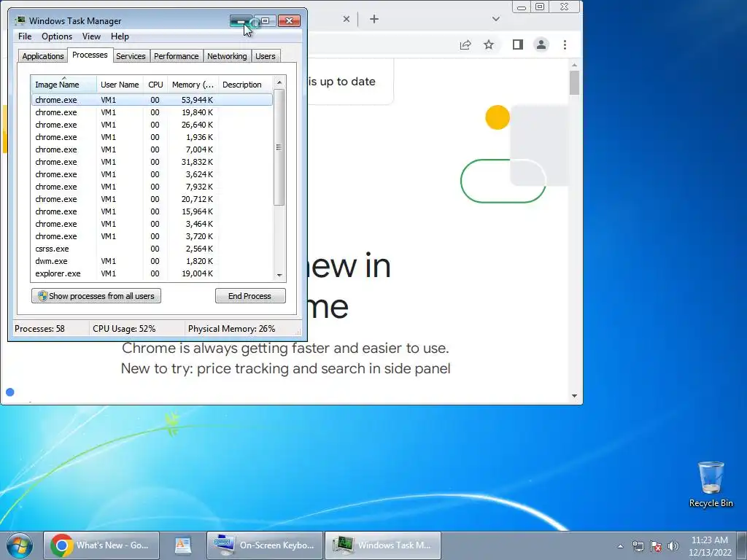The image size is (747, 560).
Task: Click Processes: 58 status text
Action: pos(39,329)
